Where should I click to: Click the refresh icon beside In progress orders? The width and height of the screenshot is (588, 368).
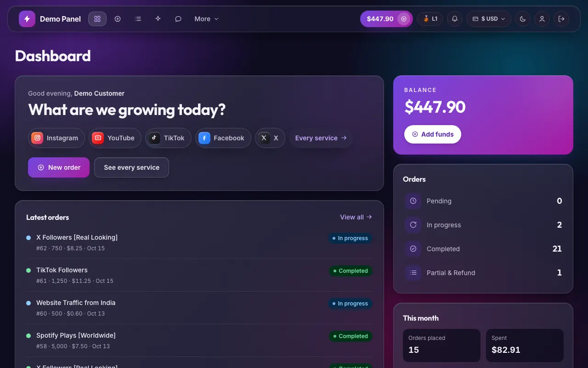point(413,225)
